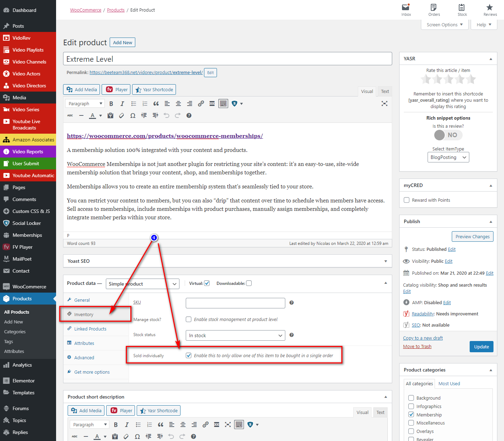Click the Update button
504x441 pixels.
click(481, 347)
